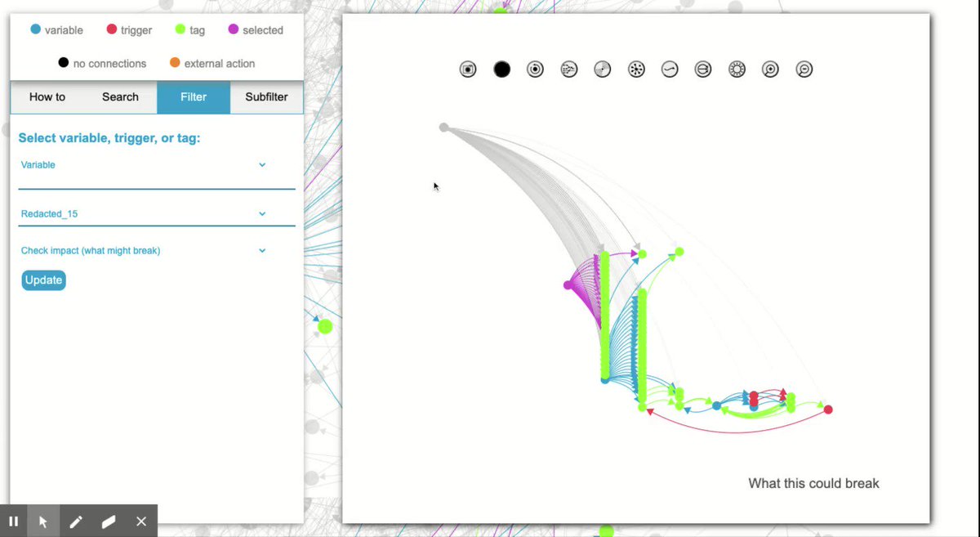This screenshot has height=537, width=980.
Task: Click the circular refresh-target icon in toolbar
Action: coord(536,69)
